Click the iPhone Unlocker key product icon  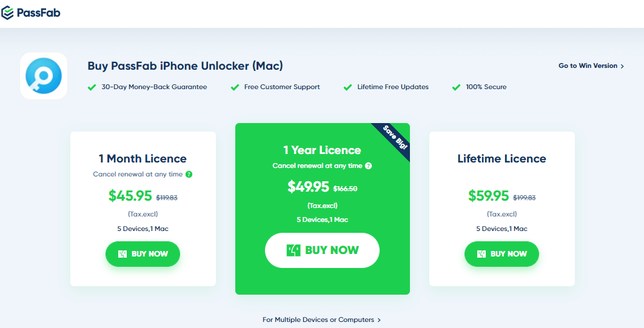tap(44, 76)
